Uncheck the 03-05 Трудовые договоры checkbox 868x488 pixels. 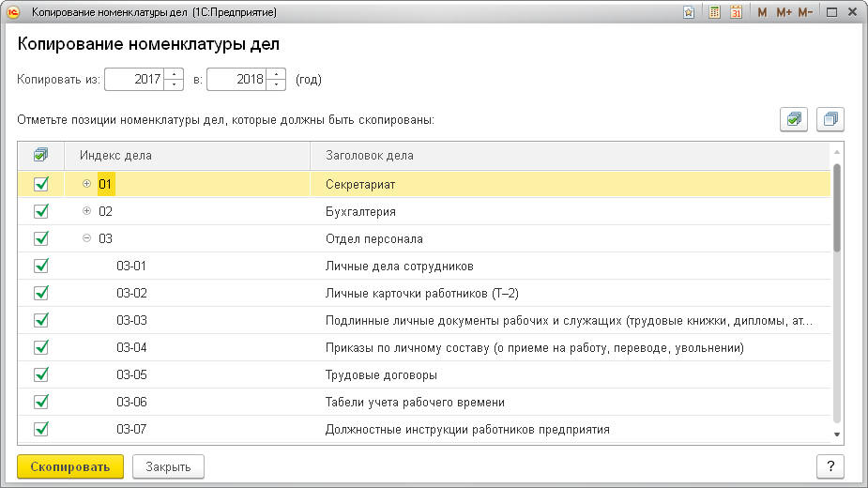click(41, 374)
